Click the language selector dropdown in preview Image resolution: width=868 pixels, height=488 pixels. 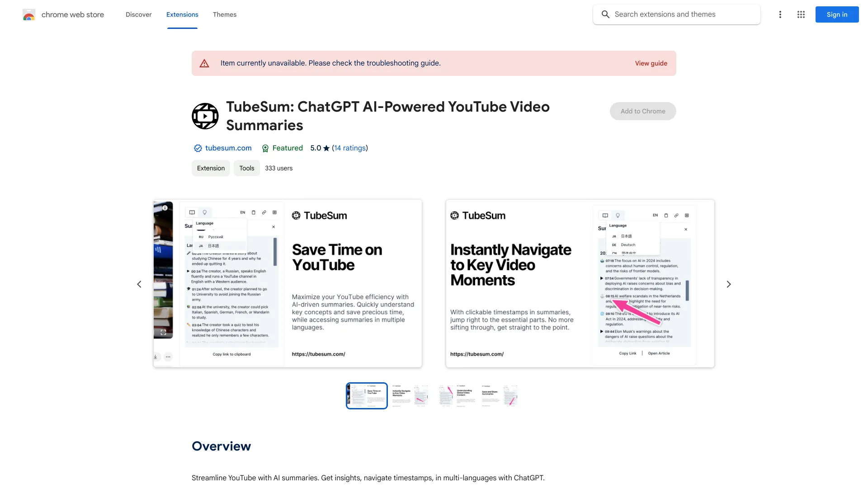coord(243,213)
